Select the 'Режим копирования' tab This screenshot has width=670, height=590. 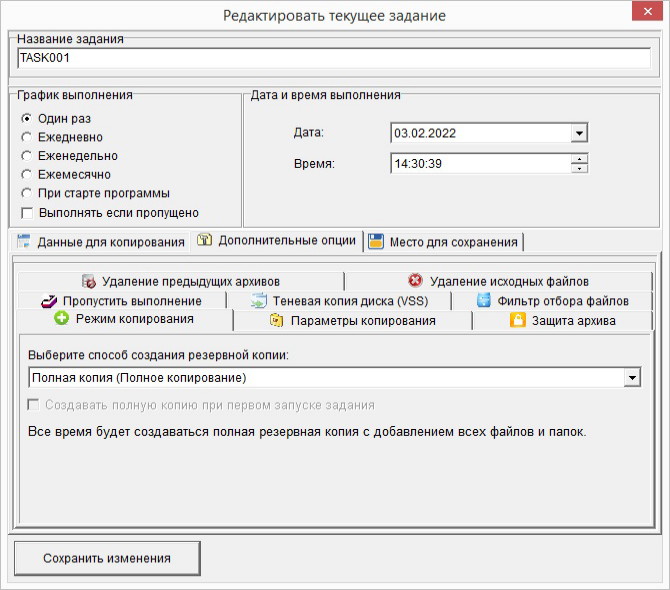[125, 319]
